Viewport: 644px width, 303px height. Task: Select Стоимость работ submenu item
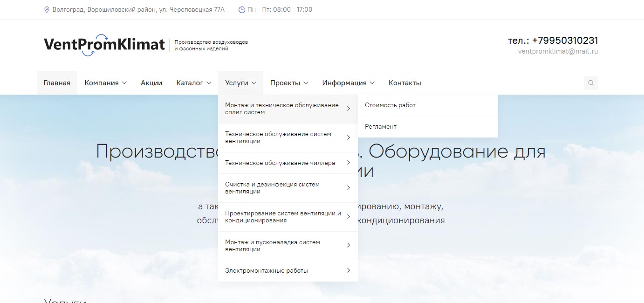click(390, 105)
